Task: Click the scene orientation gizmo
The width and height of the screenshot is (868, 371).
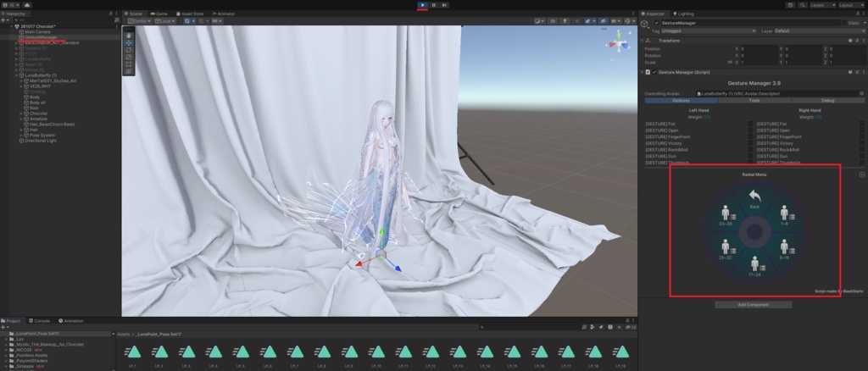Action: pyautogui.click(x=620, y=42)
